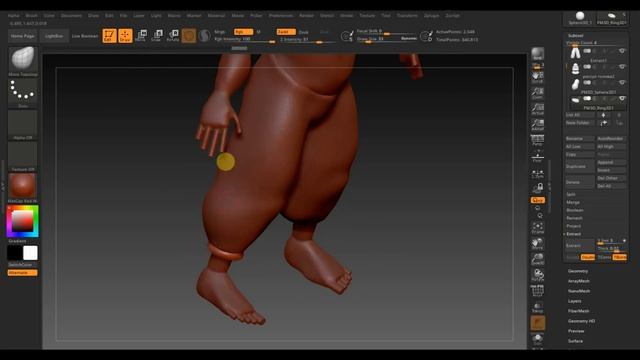The width and height of the screenshot is (640, 360).
Task: Hide the PM3D_Ring3D1 subtool with eye icon
Action: 622,98
